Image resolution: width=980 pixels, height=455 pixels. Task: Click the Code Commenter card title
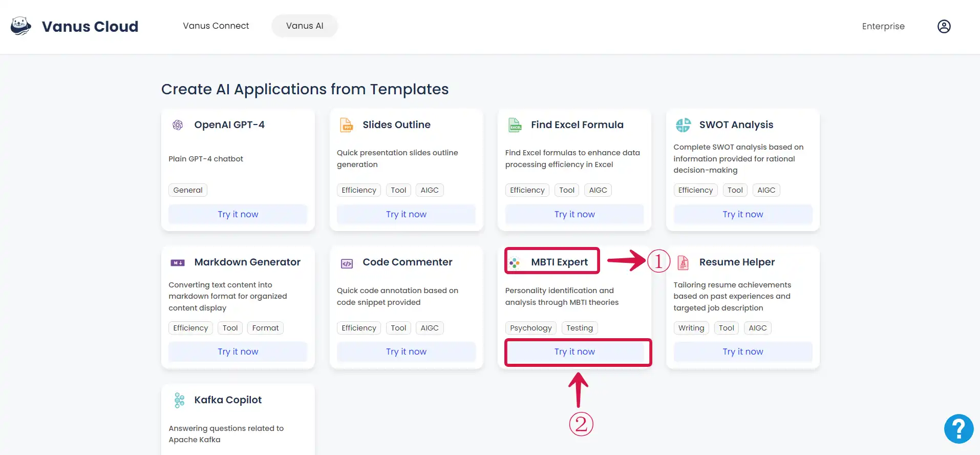(408, 262)
